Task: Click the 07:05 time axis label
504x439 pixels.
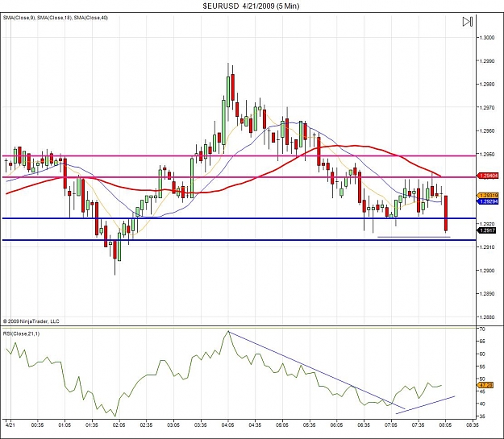Action: point(391,425)
